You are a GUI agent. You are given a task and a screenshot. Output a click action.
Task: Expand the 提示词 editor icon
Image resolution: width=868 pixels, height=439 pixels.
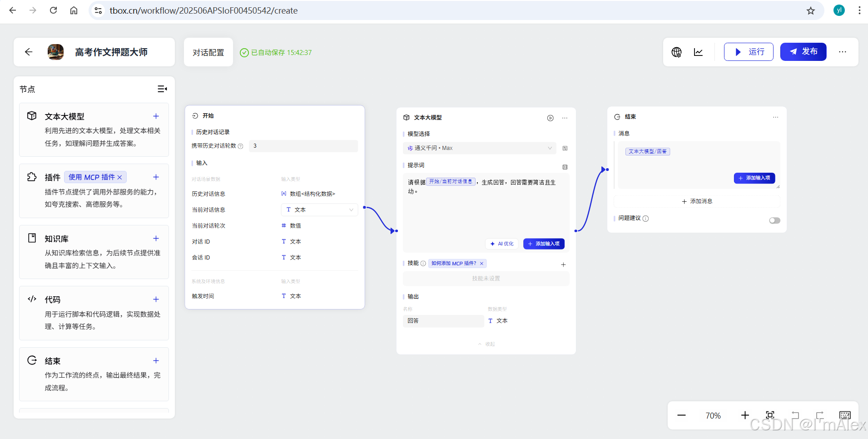point(565,167)
